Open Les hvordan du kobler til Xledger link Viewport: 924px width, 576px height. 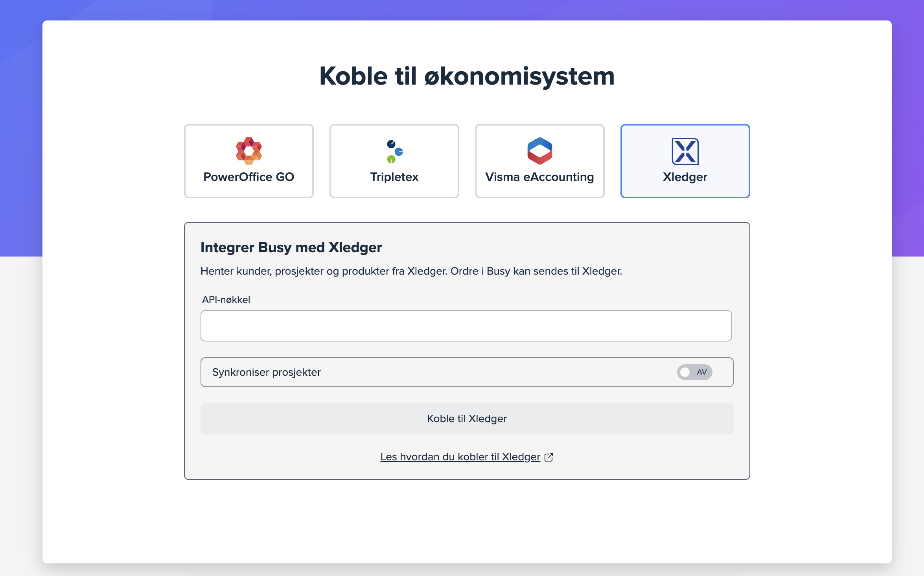click(x=460, y=457)
